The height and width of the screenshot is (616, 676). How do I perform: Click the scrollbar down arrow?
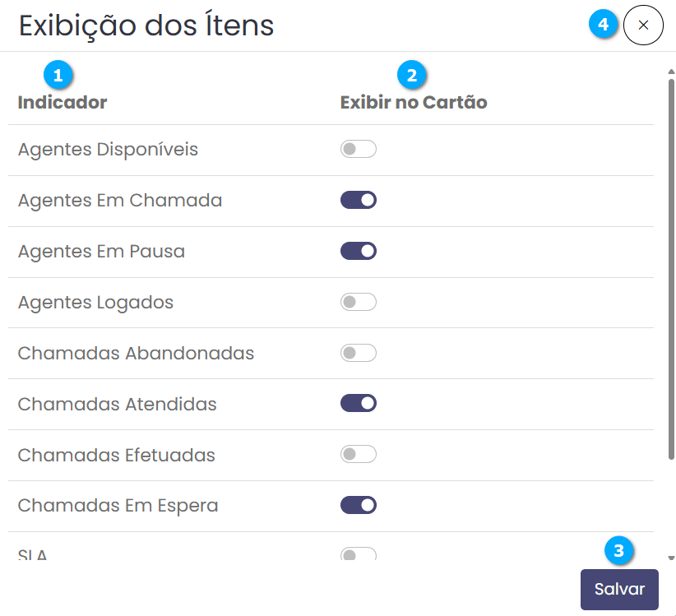(x=671, y=558)
